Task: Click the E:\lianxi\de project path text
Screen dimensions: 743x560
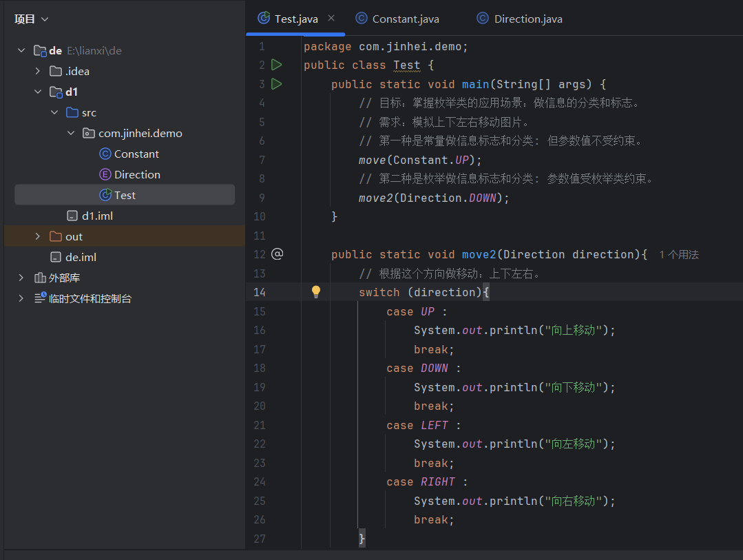Action: 94,51
